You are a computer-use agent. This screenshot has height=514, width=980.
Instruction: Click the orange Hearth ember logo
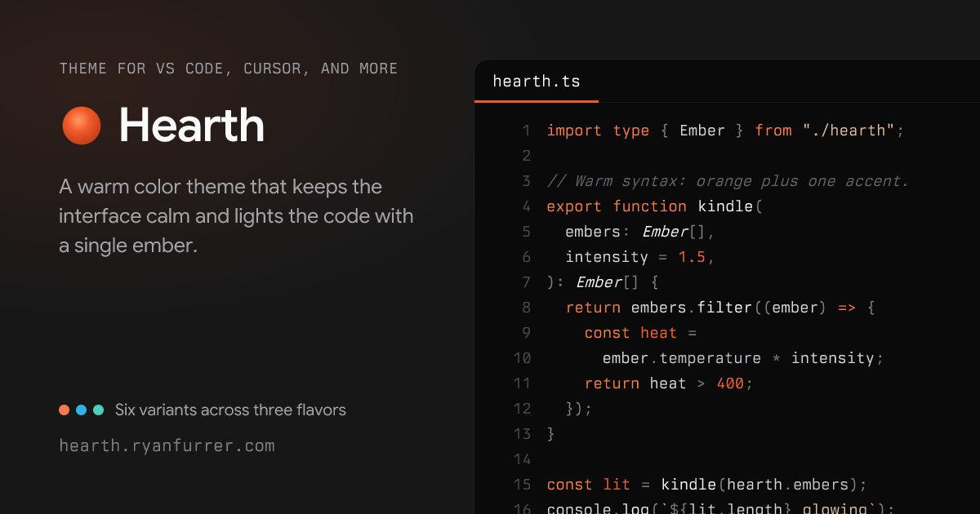point(82,126)
